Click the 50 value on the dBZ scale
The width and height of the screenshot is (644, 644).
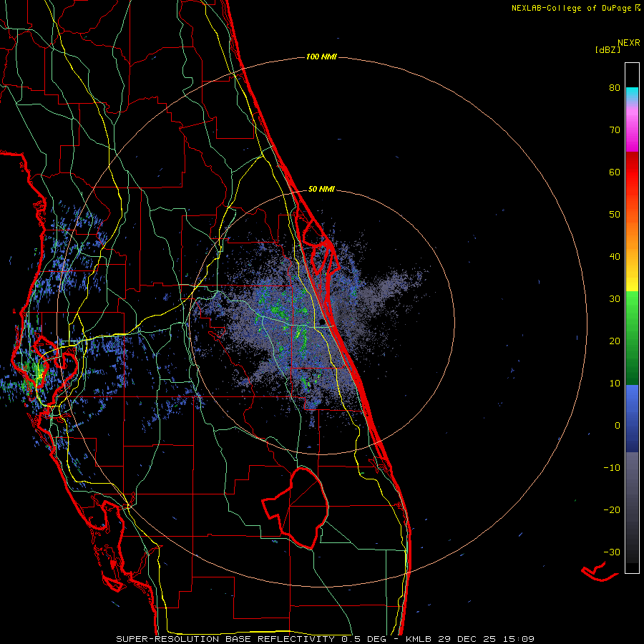tap(615, 215)
